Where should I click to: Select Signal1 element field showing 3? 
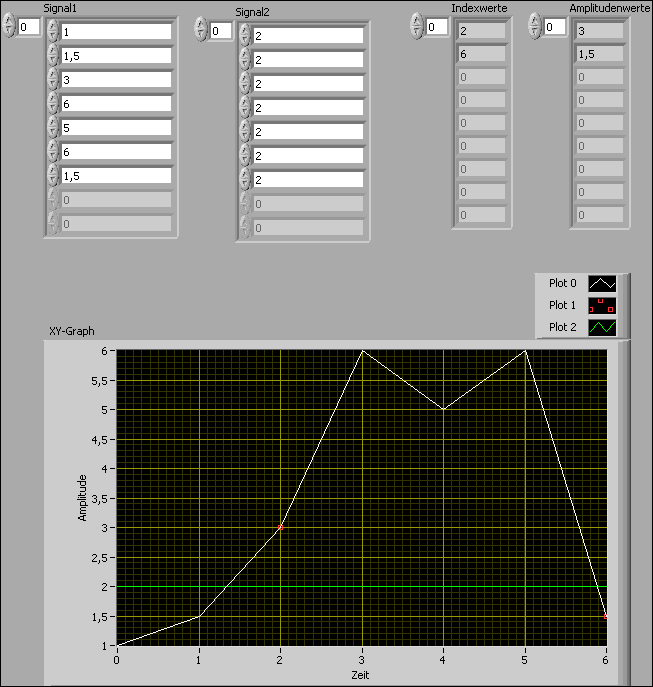[x=116, y=80]
